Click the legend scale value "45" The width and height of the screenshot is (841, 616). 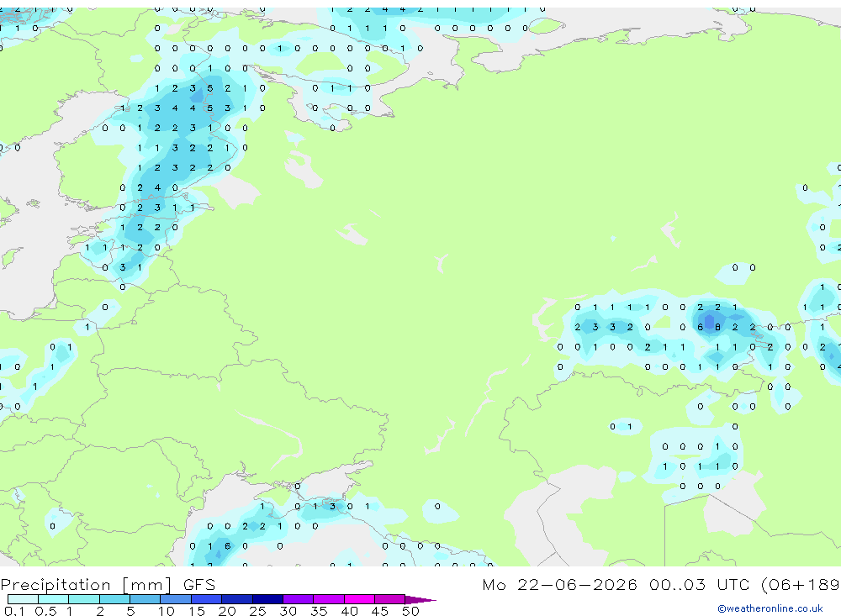(380, 611)
